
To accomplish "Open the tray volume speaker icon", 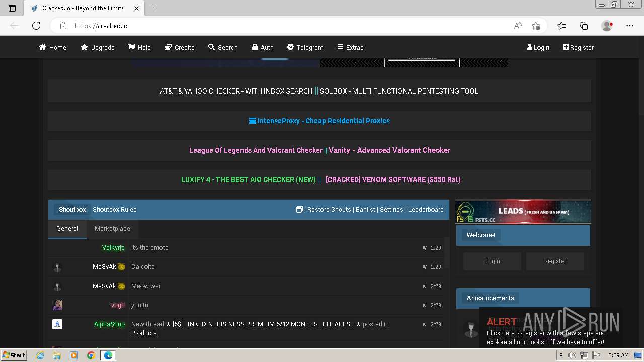I will coord(572,355).
